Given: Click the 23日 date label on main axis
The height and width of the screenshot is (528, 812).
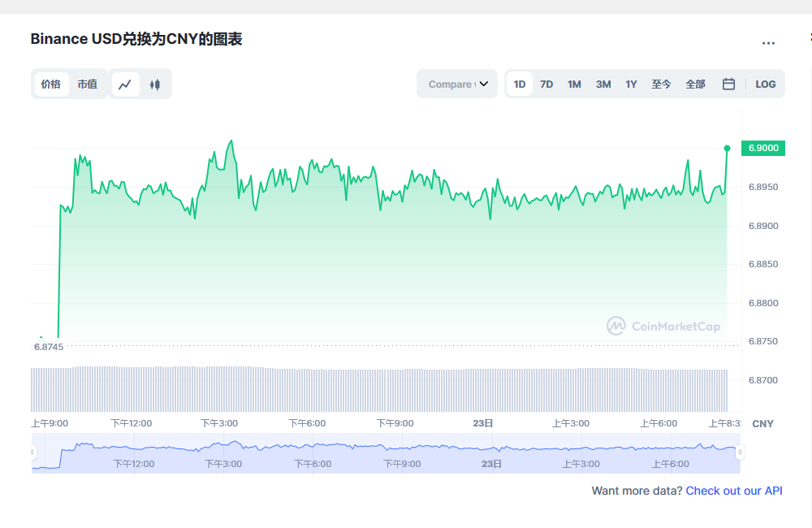Looking at the screenshot, I should click(x=482, y=423).
